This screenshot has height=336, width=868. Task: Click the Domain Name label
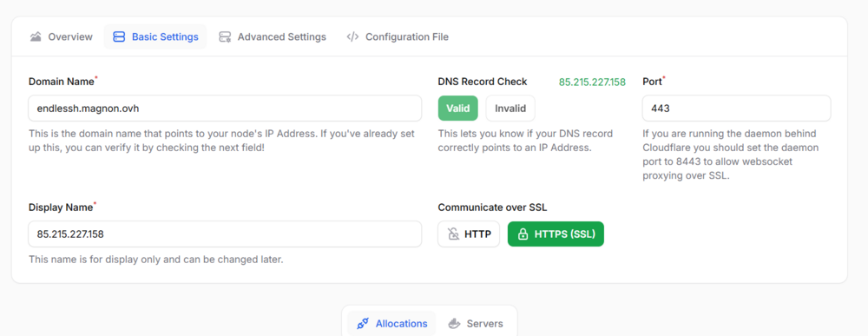pyautogui.click(x=62, y=82)
